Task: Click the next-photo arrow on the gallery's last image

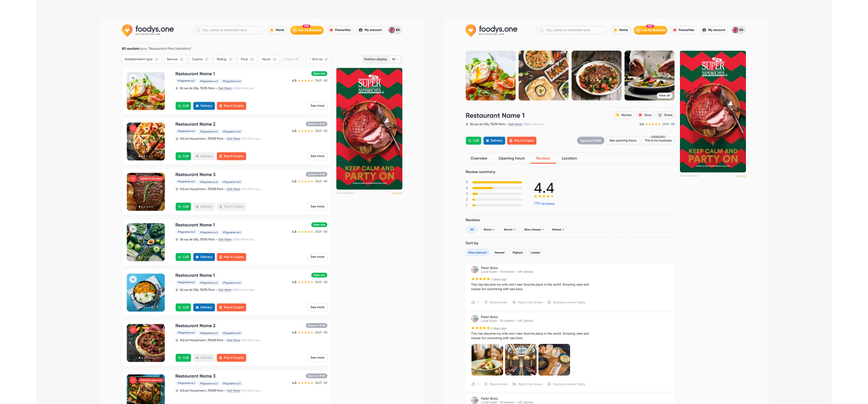Action: 669,75
